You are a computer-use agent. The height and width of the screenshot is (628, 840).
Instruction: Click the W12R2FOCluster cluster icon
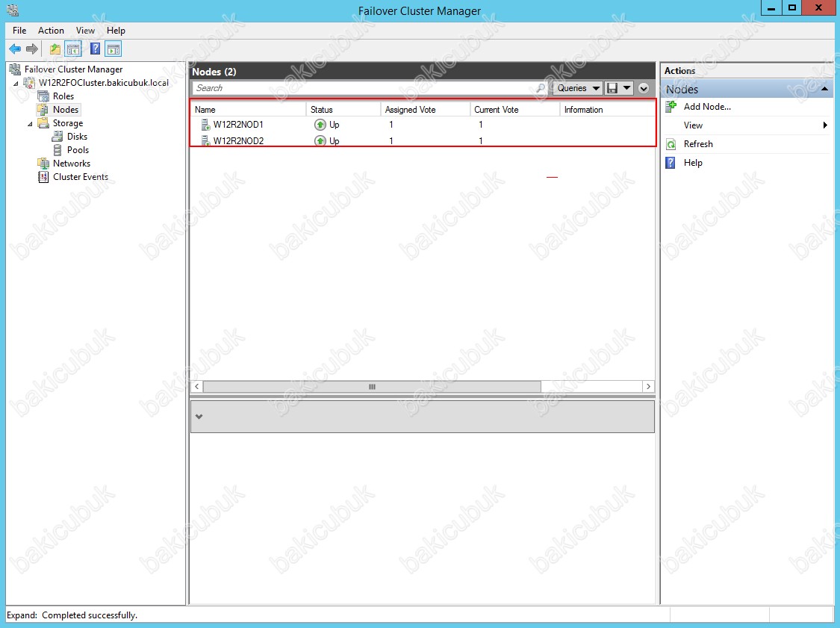(29, 83)
